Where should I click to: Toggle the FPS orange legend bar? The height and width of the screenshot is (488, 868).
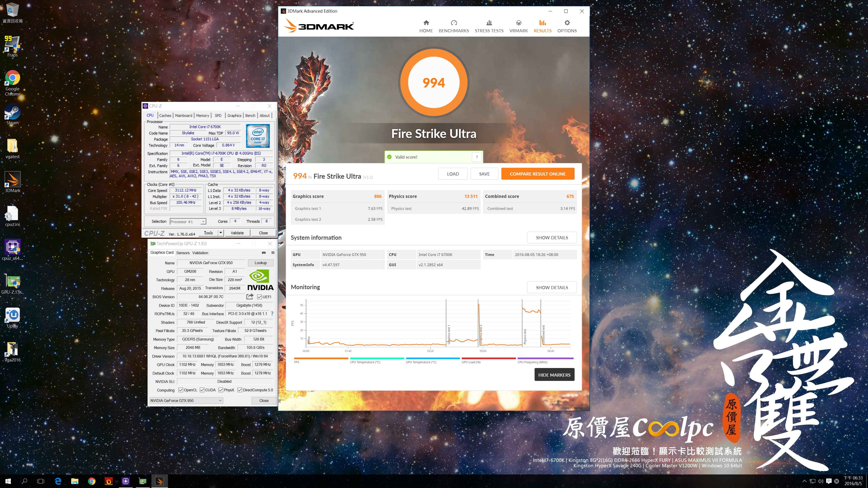(x=321, y=358)
